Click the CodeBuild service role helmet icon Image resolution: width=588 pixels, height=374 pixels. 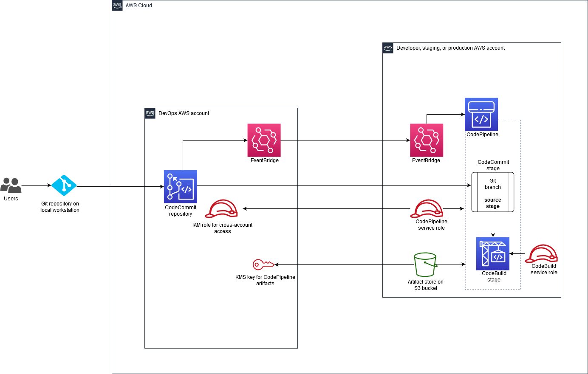click(541, 254)
